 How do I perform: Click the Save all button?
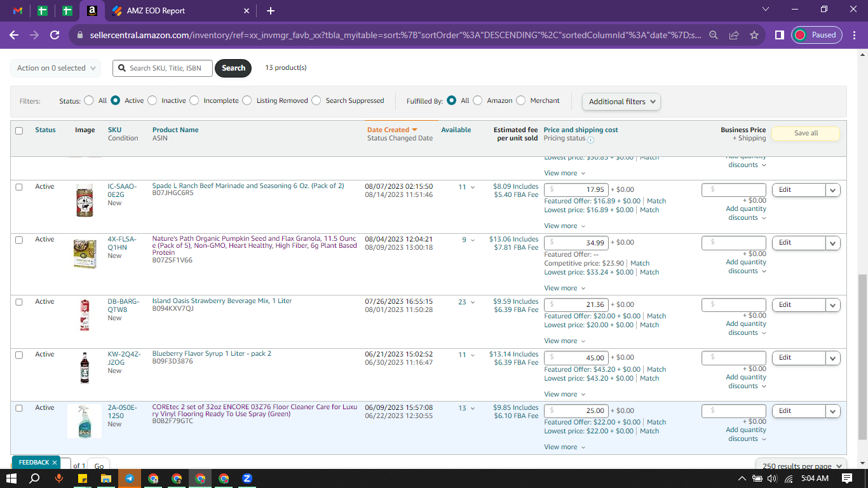point(806,133)
